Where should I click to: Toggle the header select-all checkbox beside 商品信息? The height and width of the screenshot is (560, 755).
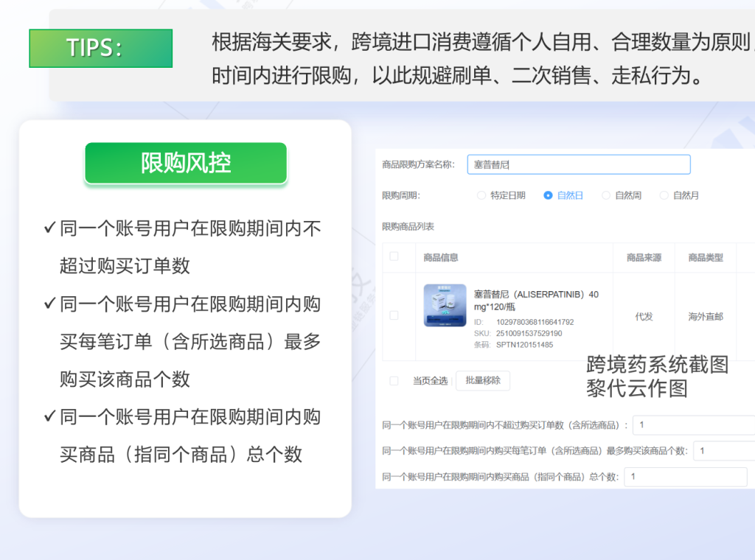click(394, 256)
